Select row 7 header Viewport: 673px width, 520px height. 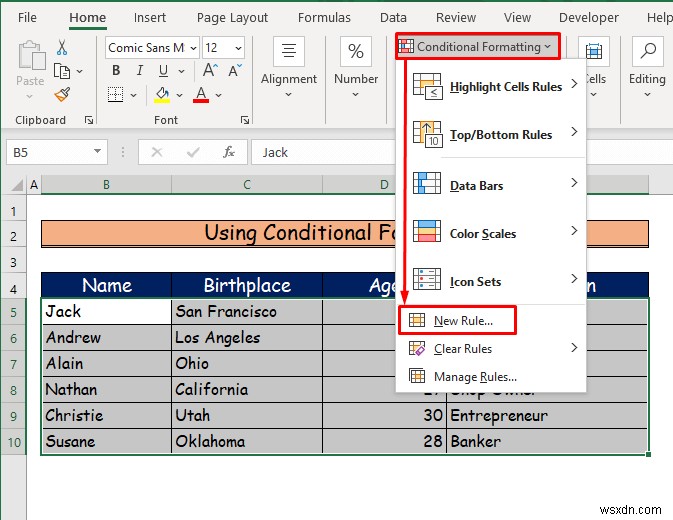(14, 364)
